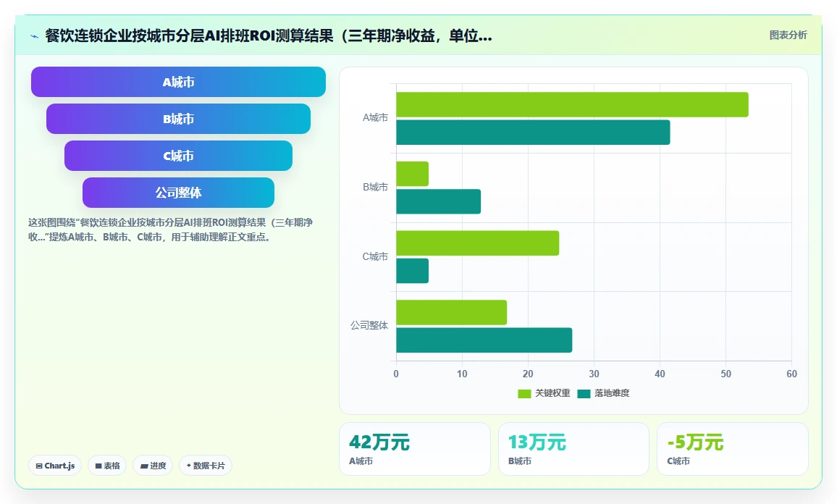Select the B城市 funnel layer
Viewport: 837px width, 504px height.
point(178,119)
